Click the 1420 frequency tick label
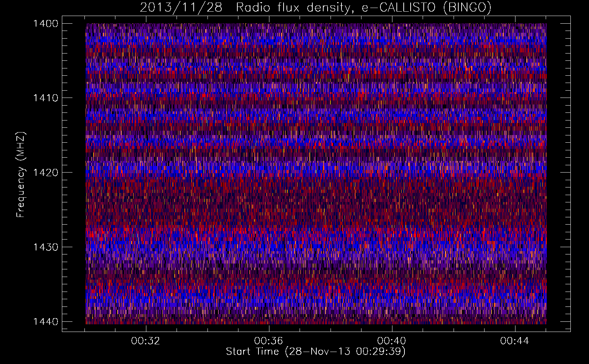The height and width of the screenshot is (364, 589). (46, 173)
